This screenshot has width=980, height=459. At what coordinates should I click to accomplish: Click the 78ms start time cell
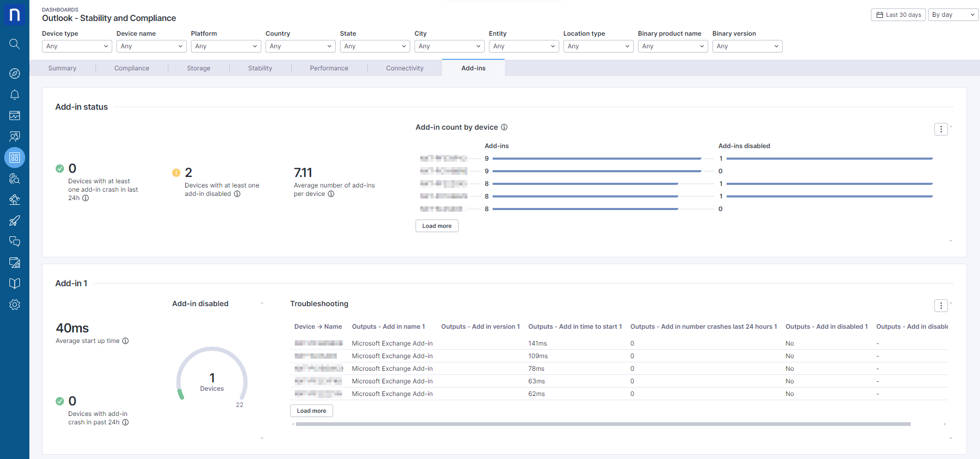[536, 369]
